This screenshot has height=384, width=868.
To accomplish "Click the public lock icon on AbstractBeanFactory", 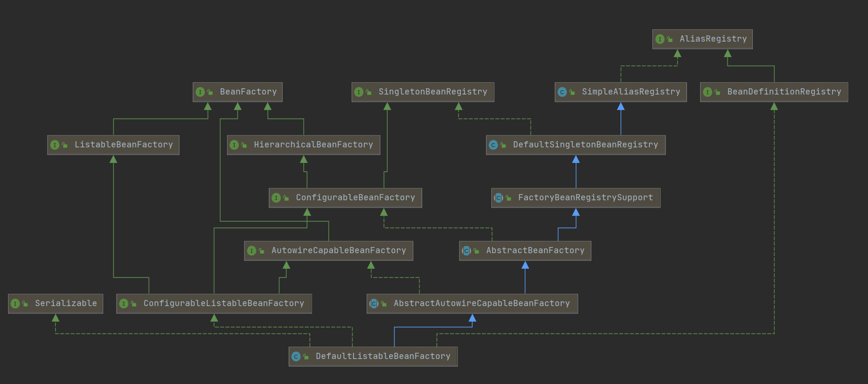I will coord(476,251).
